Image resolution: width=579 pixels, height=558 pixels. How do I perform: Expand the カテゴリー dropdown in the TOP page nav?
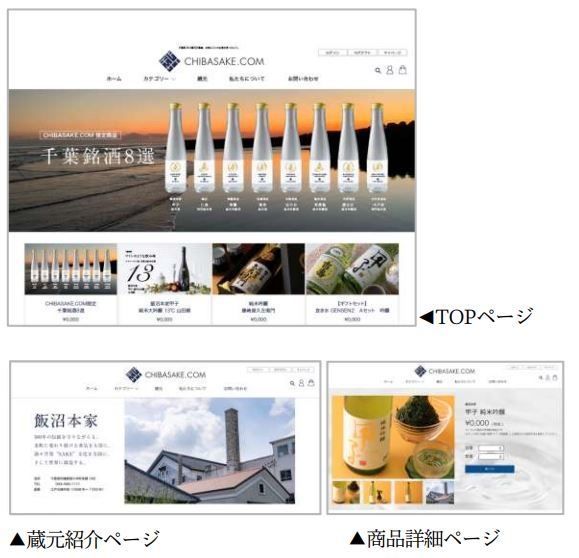point(159,79)
